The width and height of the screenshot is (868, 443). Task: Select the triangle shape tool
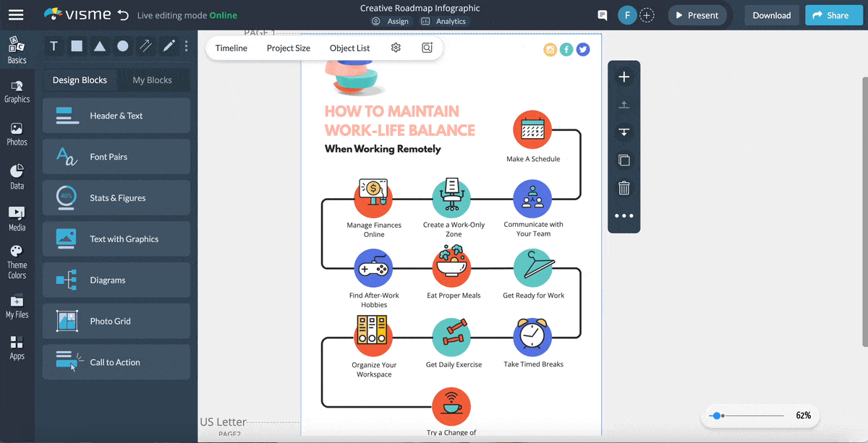tap(100, 46)
